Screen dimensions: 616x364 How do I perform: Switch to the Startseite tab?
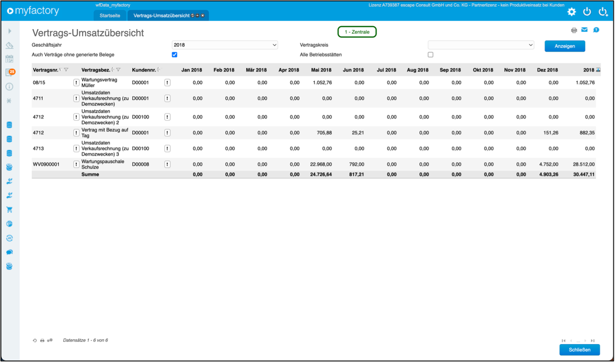tap(109, 15)
